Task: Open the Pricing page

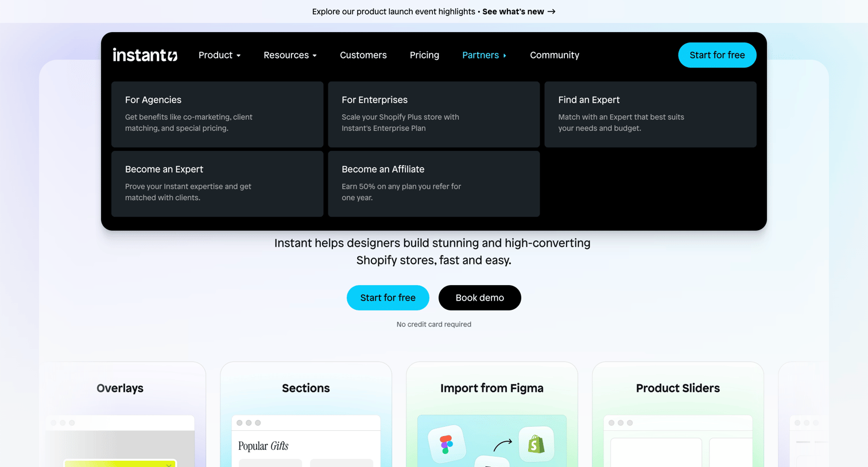Action: (424, 55)
